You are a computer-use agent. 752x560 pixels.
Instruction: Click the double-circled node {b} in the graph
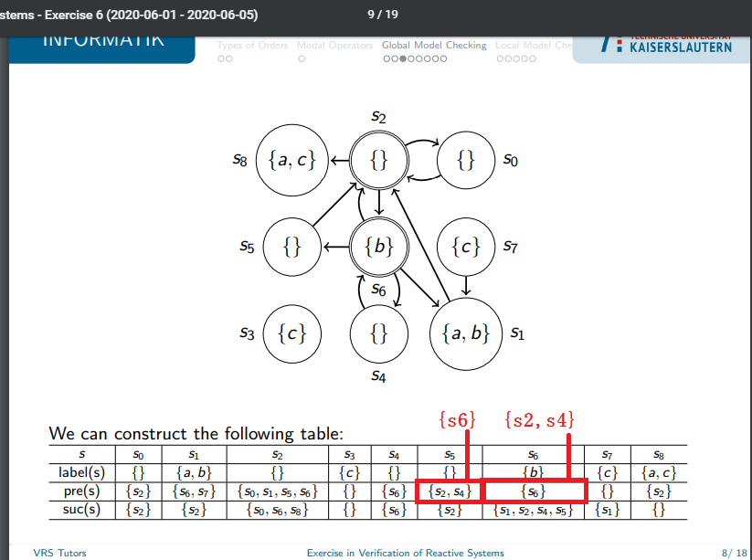coord(379,247)
